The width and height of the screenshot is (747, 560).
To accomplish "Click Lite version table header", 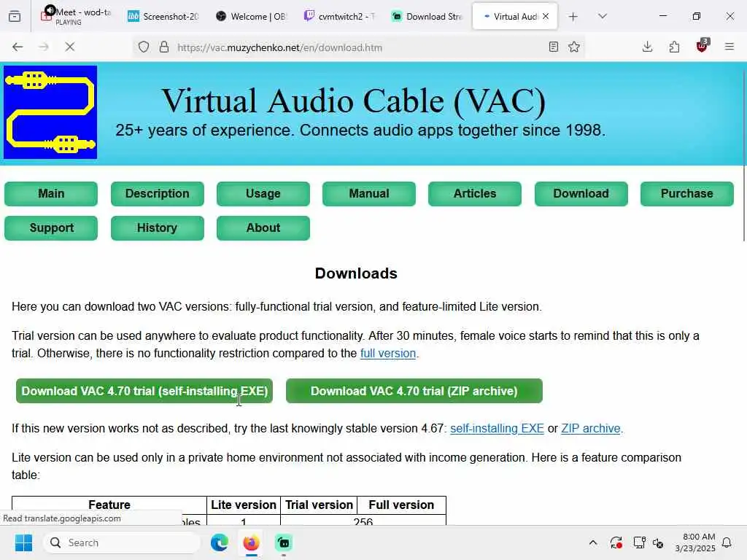I will click(x=244, y=505).
